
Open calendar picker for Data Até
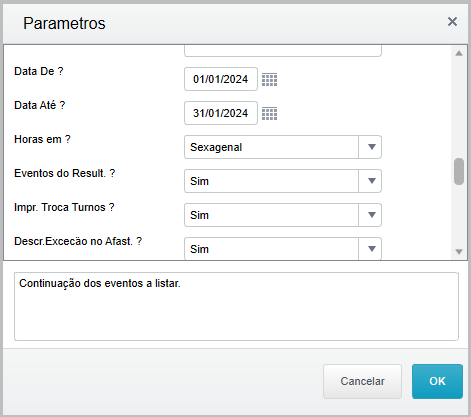(x=269, y=113)
